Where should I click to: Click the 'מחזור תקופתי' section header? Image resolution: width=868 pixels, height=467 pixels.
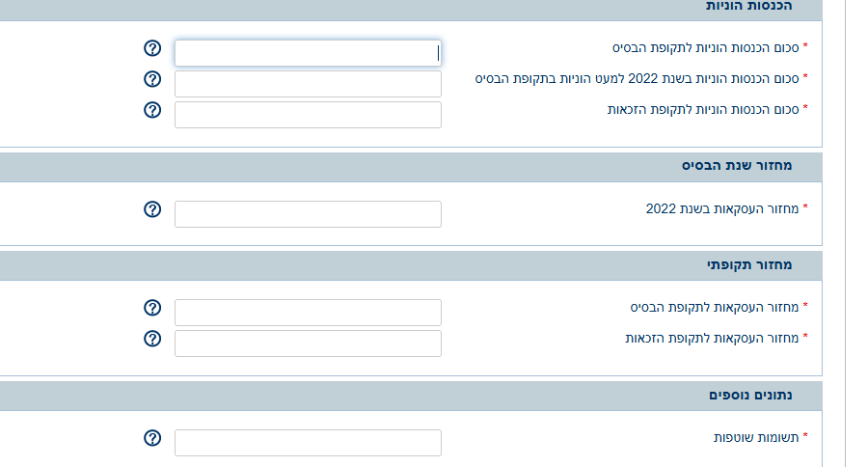click(x=748, y=264)
